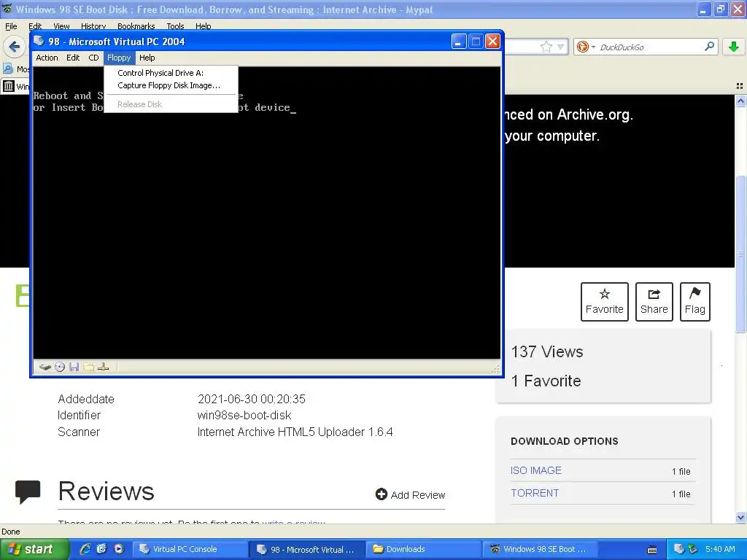The image size is (747, 560).
Task: Close the open Floppy menu in Virtual PC
Action: (119, 58)
